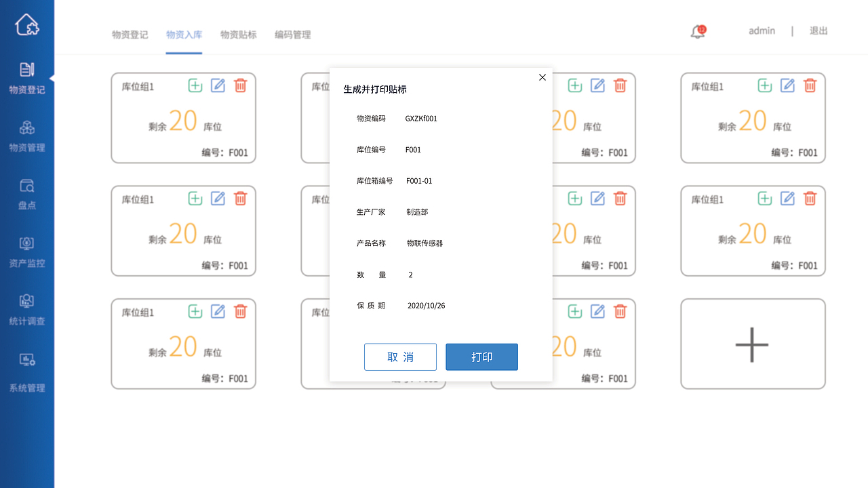Viewport: 868px width, 488px height.
Task: Switch to the 编码管理 tab
Action: click(292, 34)
